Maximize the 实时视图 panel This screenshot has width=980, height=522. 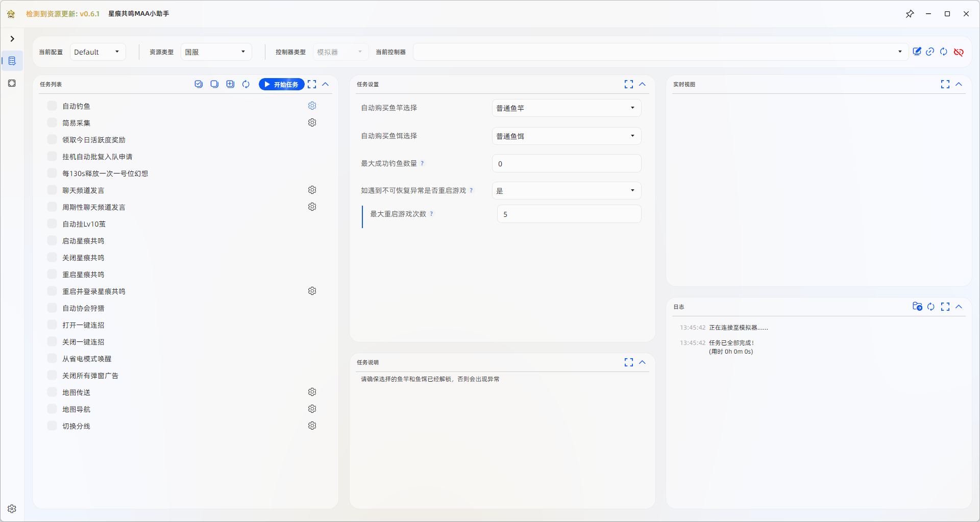pyautogui.click(x=945, y=84)
